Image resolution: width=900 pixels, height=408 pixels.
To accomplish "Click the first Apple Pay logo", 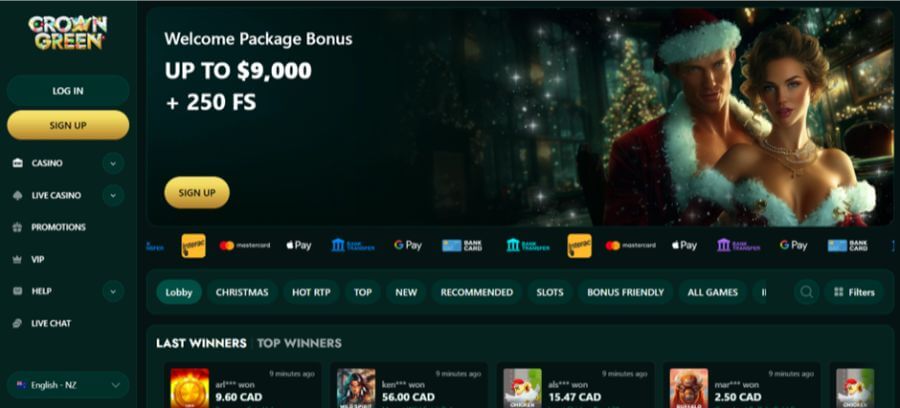I will [x=298, y=246].
